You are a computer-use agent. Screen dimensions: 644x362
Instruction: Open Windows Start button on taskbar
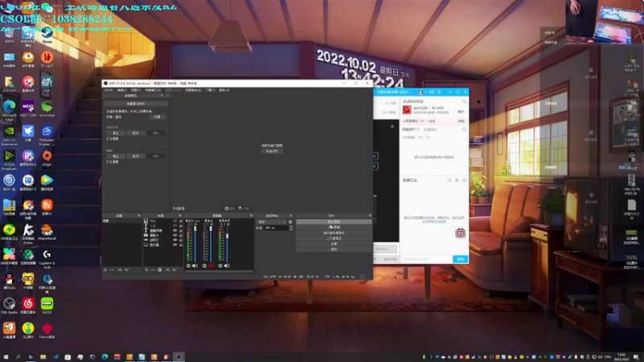coord(6,357)
